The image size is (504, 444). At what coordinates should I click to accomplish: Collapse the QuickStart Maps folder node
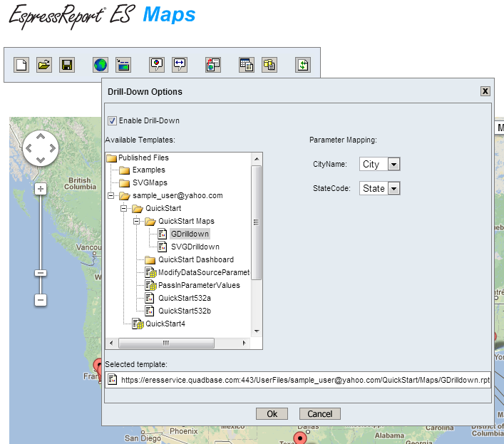tap(137, 221)
